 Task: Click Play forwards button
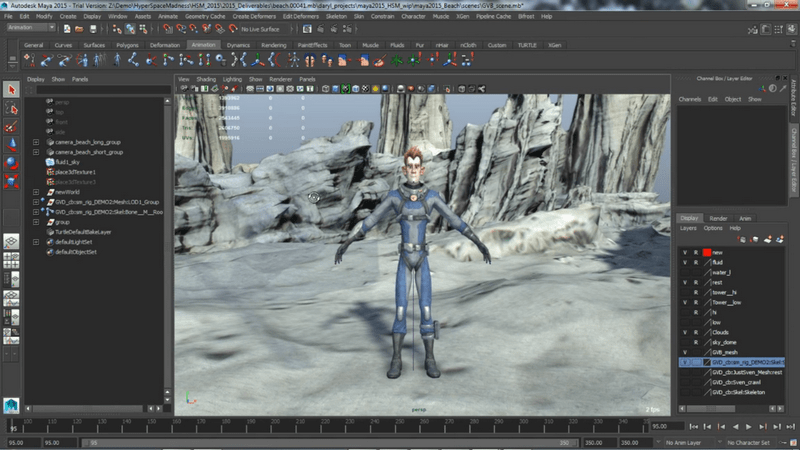click(x=748, y=427)
